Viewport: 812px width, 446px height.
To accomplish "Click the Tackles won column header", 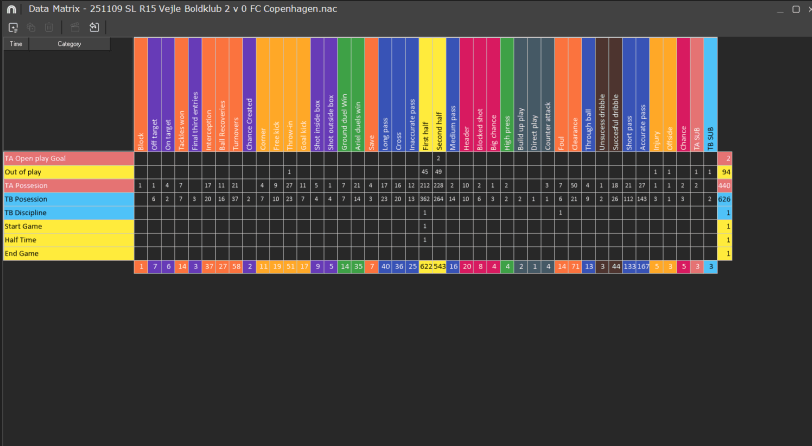I will (x=181, y=94).
